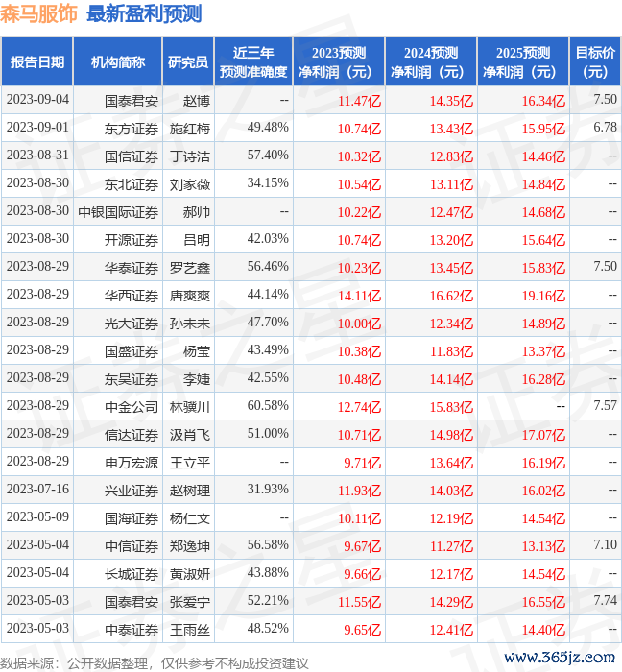Screen dimensions: 622x672
Task: Click researcher name 赵博
Action: coord(197,101)
